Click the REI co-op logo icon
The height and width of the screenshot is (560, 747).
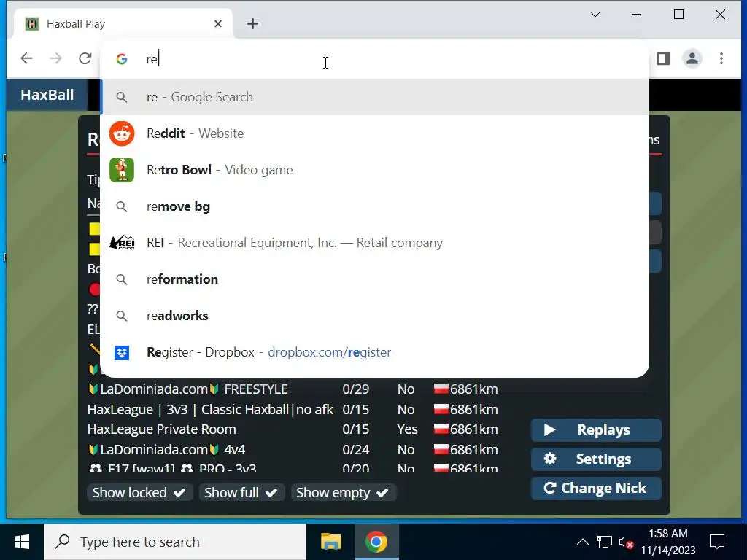pyautogui.click(x=122, y=243)
